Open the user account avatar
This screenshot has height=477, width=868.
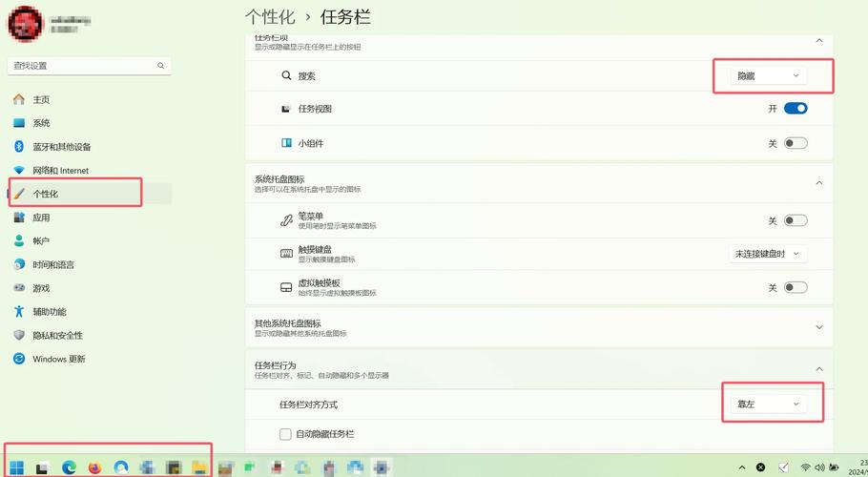pyautogui.click(x=25, y=24)
